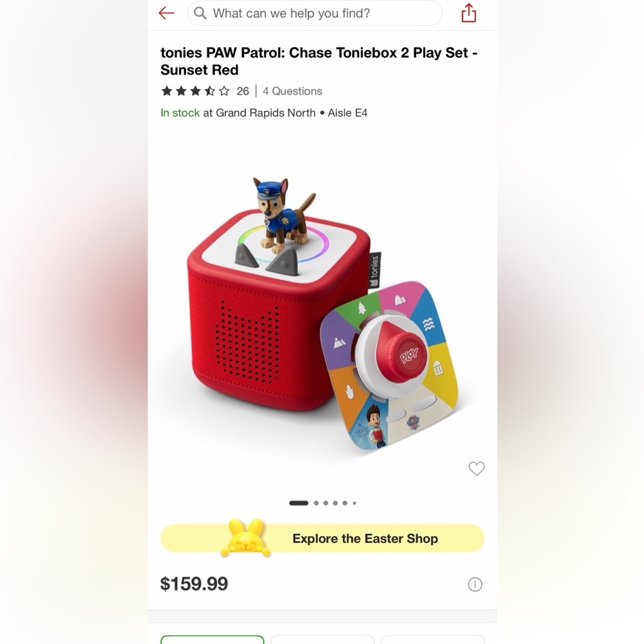The image size is (644, 644).
Task: Click the search magnifier icon
Action: click(x=200, y=13)
